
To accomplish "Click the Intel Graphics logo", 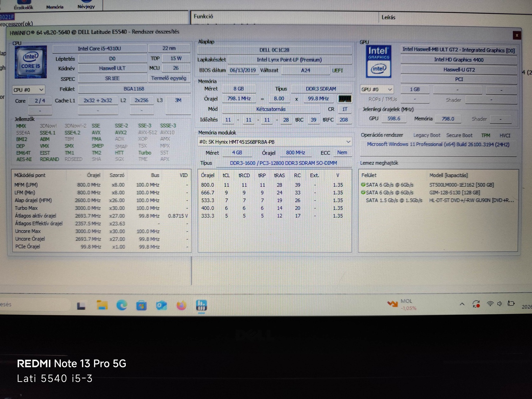I will pyautogui.click(x=379, y=62).
